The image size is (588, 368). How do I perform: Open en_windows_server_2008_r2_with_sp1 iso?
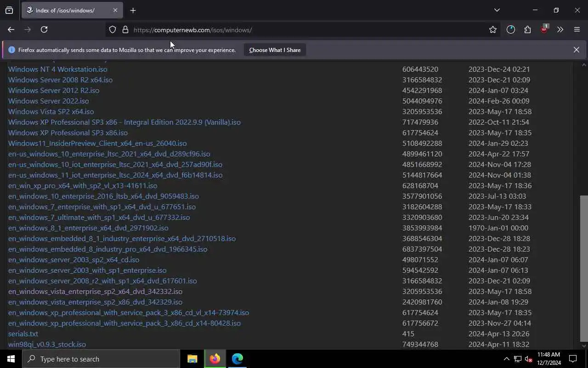(102, 281)
